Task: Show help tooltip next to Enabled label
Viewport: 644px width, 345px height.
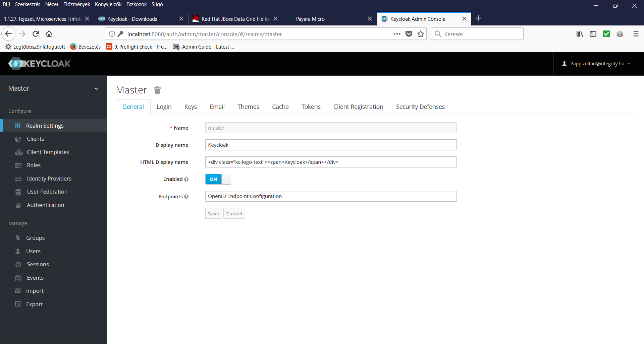Action: 186,180
